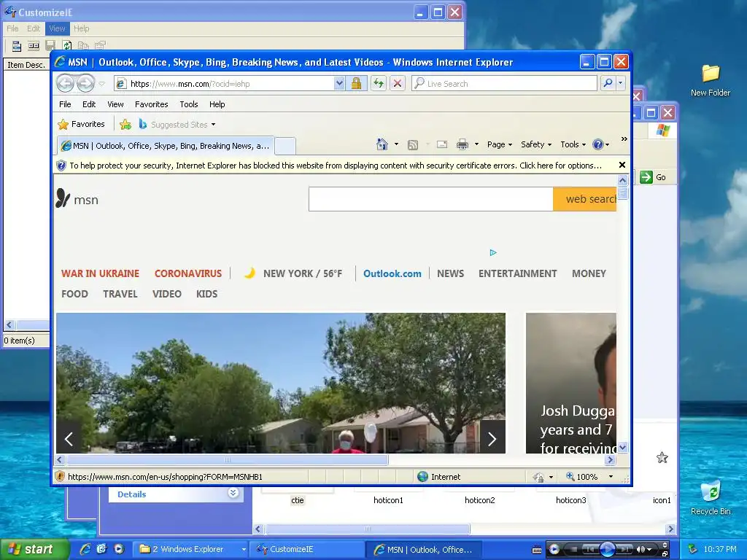The width and height of the screenshot is (747, 560).
Task: Expand the address bar history dropdown
Action: tap(339, 84)
